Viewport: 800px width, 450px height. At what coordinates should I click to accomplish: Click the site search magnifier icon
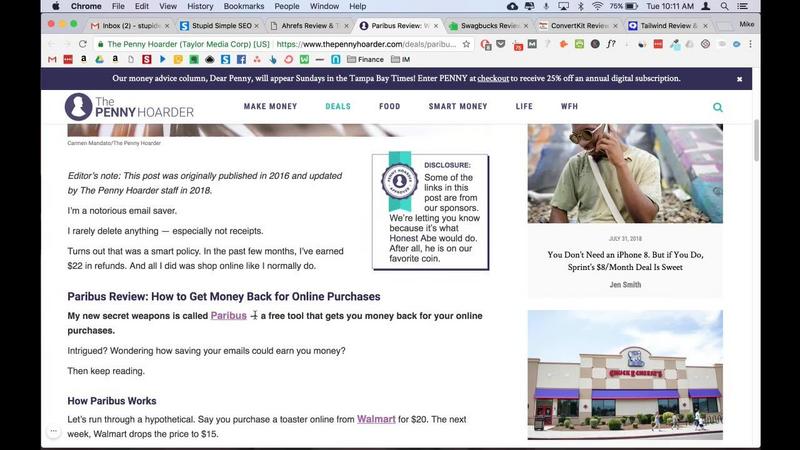[x=718, y=107]
